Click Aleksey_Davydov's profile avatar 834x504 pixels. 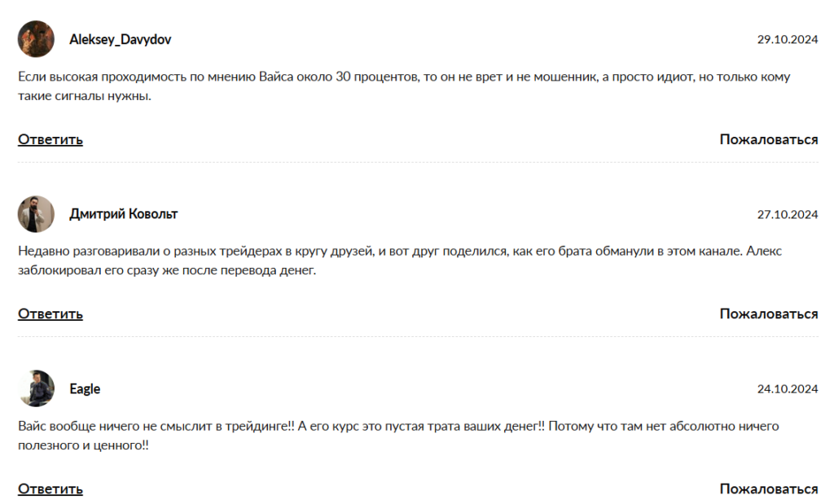(x=36, y=39)
